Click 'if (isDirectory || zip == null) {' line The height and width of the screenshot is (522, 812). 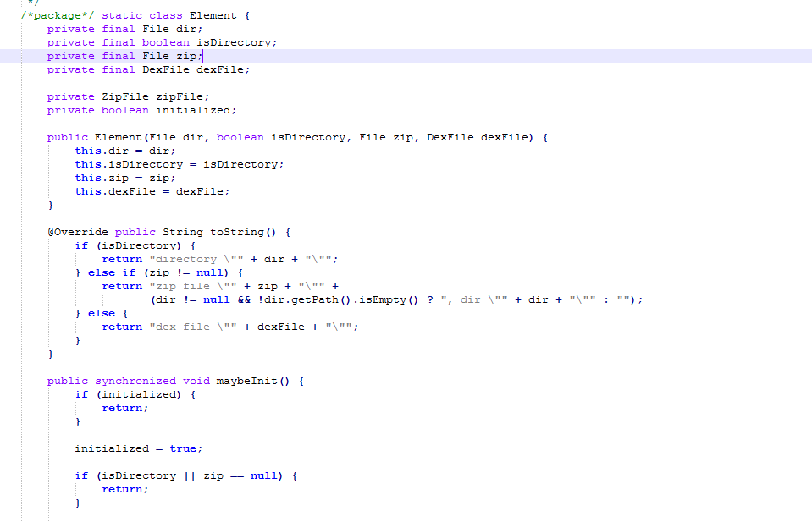pyautogui.click(x=186, y=475)
